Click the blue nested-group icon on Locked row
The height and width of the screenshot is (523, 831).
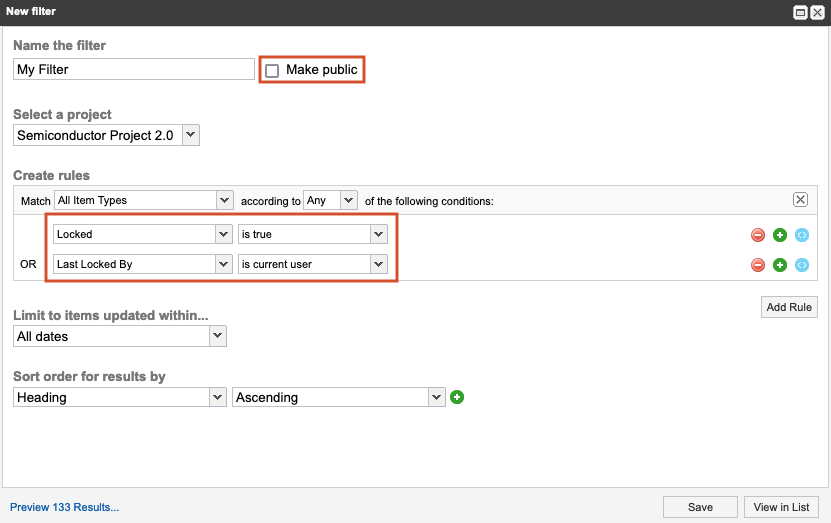802,235
